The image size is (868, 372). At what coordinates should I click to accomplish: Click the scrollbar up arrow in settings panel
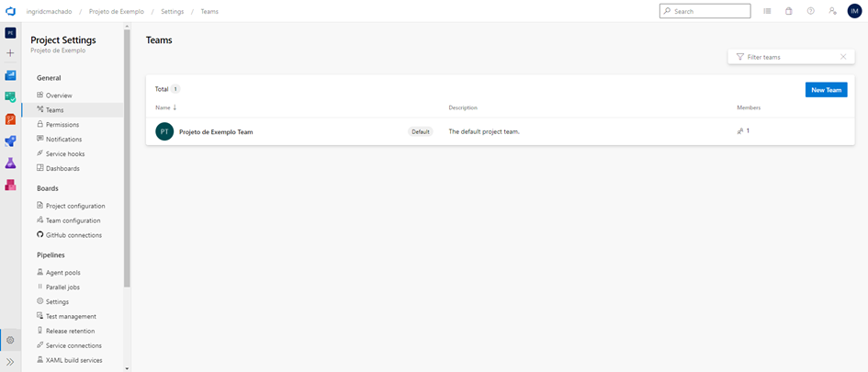[x=127, y=26]
